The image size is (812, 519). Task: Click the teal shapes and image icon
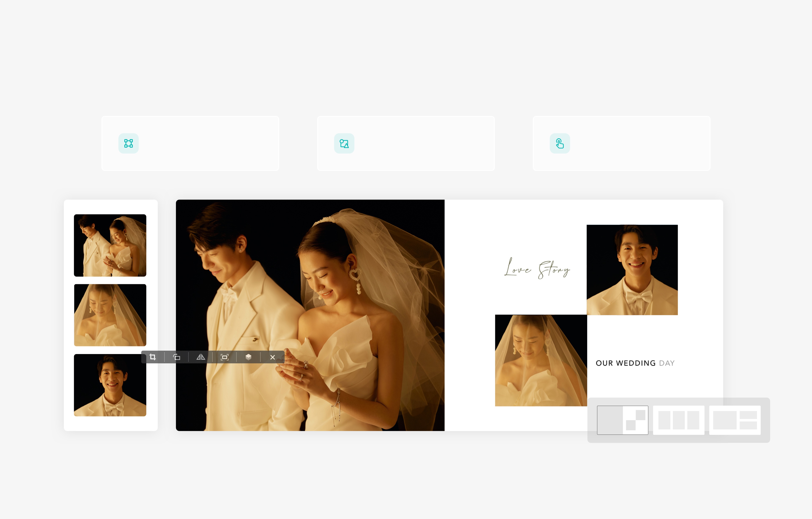(x=344, y=143)
